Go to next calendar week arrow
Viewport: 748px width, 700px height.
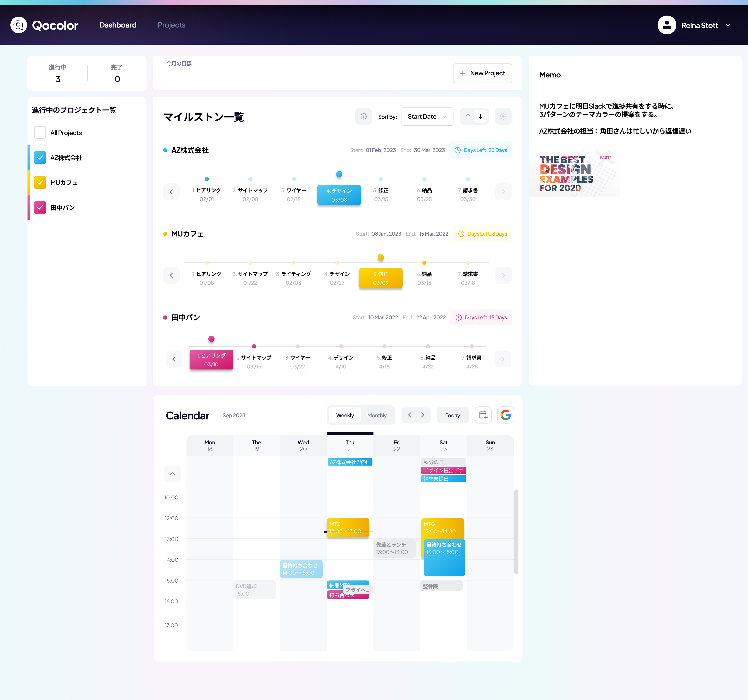(x=423, y=415)
